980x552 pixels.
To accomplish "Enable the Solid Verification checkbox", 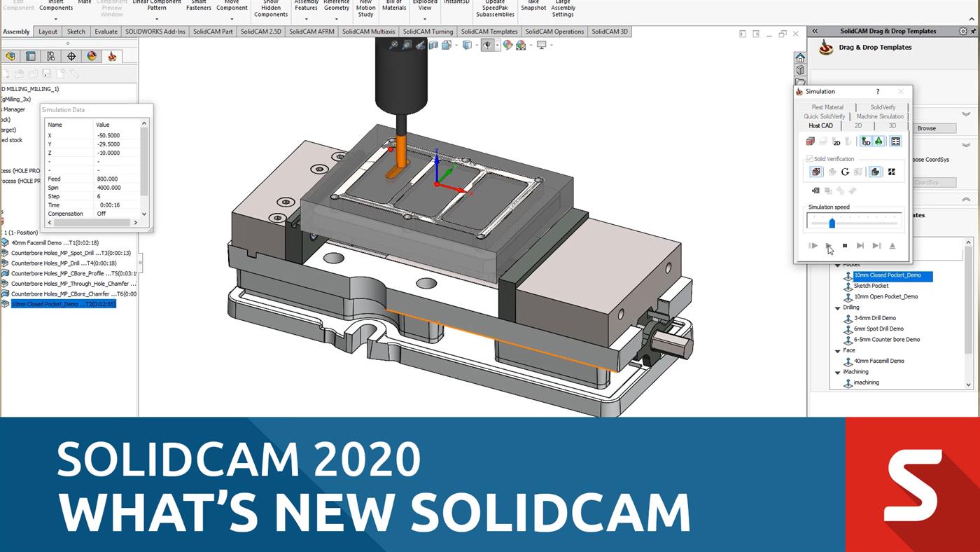I will click(810, 158).
